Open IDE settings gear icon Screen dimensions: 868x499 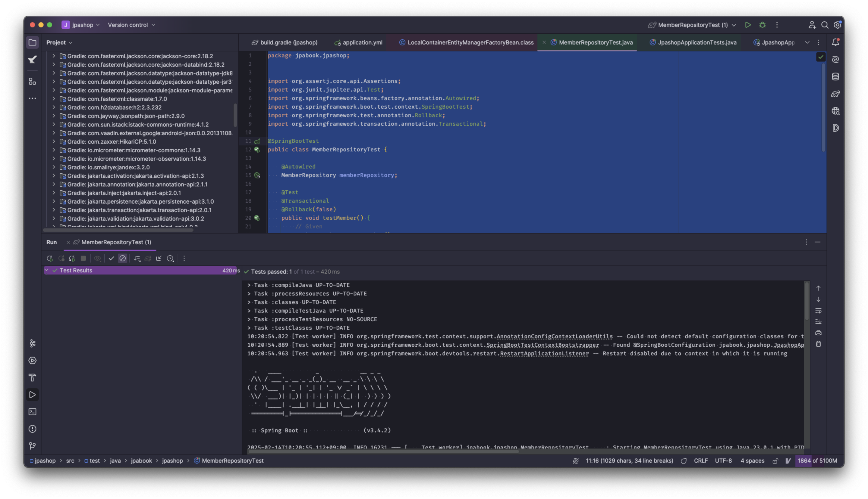pos(837,25)
